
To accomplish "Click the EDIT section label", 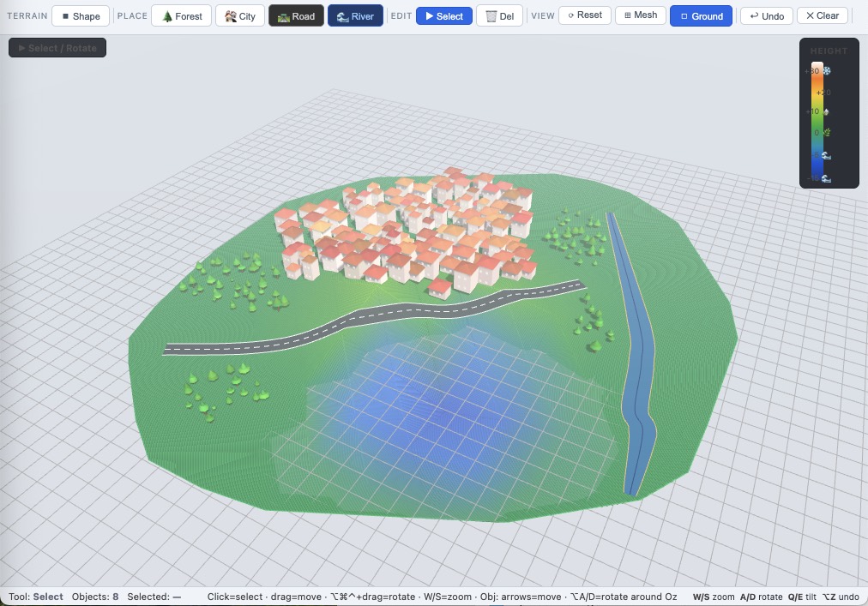I will [x=401, y=16].
